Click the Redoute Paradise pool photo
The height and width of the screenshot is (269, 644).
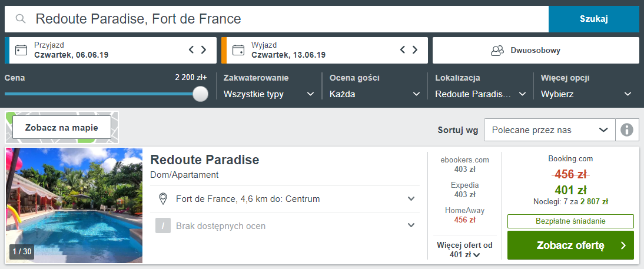click(x=74, y=205)
